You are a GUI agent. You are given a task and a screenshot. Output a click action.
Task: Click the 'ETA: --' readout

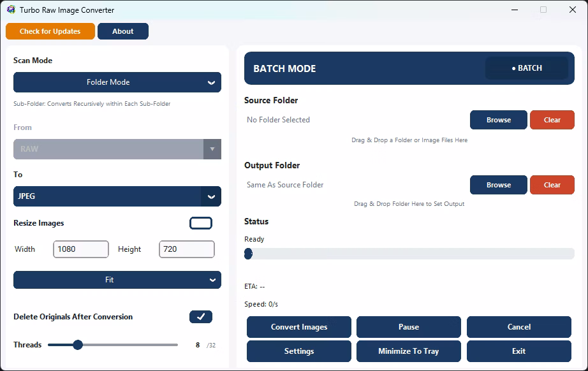click(254, 286)
